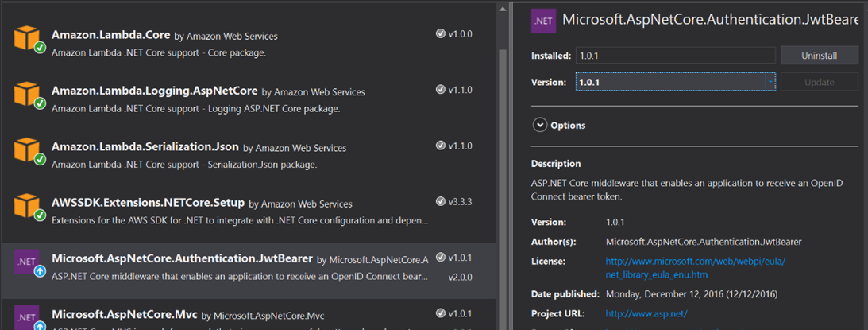This screenshot has width=868, height=330.
Task: Open the http://www.asp.net/ project URL
Action: click(646, 313)
